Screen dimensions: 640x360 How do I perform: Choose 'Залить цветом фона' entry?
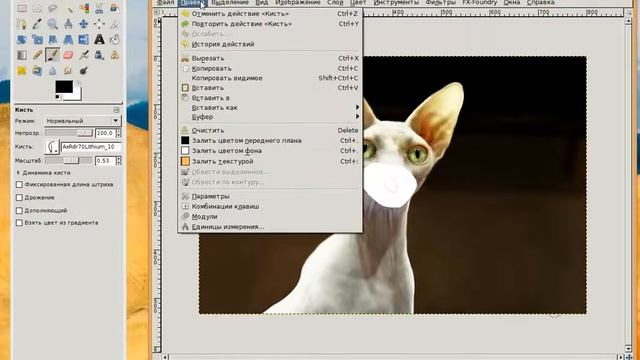270,151
